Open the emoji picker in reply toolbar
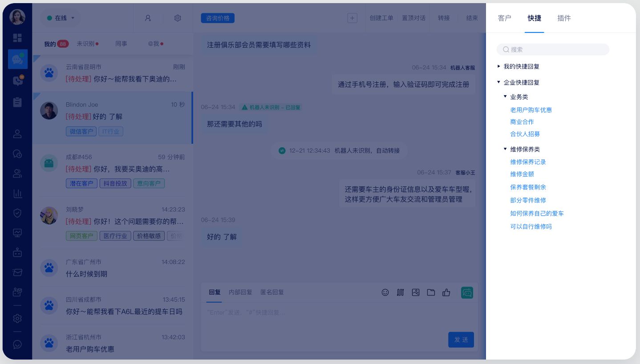 point(385,292)
